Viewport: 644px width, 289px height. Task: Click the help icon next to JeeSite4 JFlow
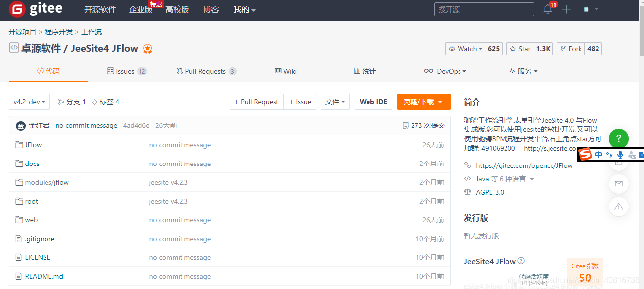coord(521,261)
